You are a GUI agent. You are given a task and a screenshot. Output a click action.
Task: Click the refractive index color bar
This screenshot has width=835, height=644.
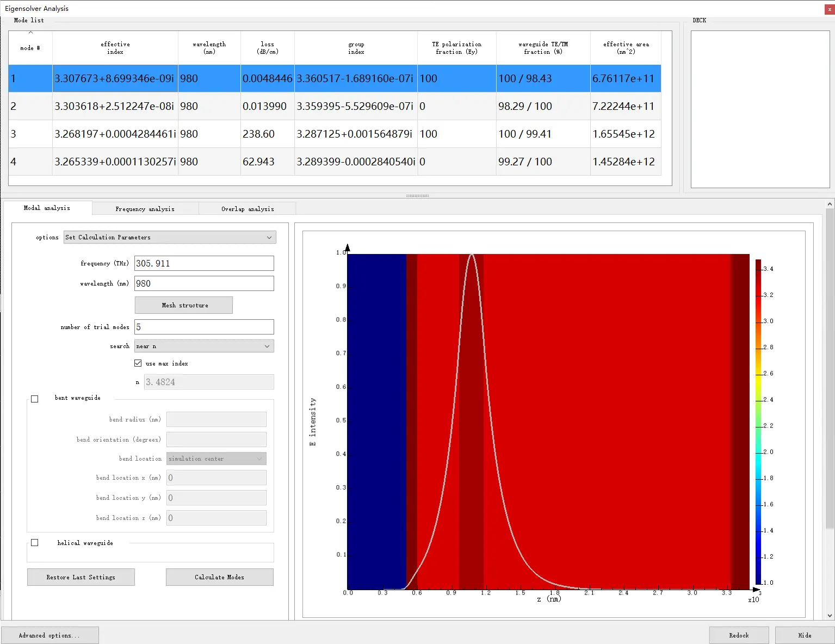(758, 422)
